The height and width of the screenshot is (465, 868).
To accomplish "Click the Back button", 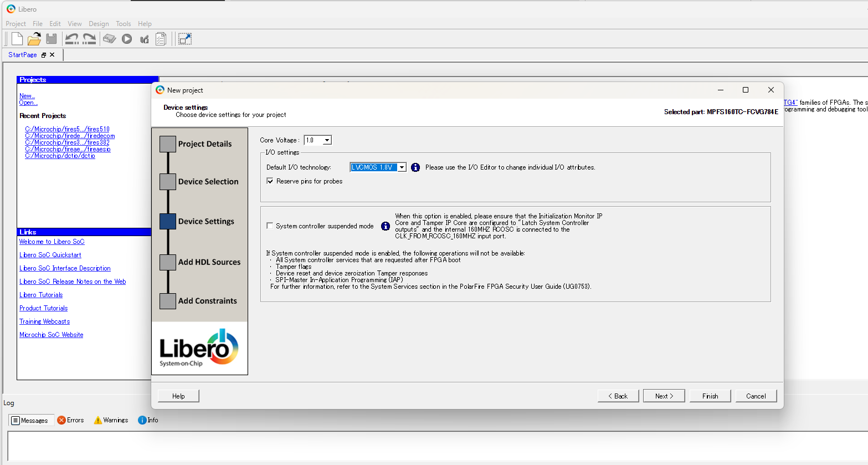I will [x=618, y=396].
